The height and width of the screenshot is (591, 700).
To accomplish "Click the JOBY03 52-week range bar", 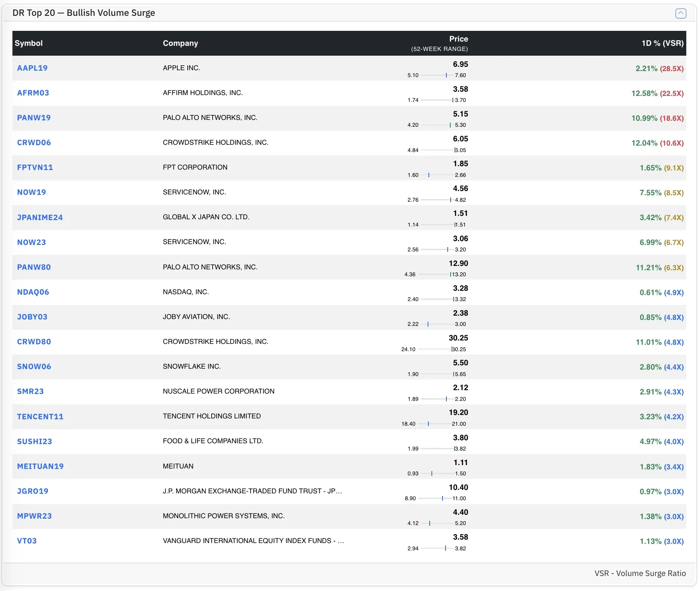I will (x=437, y=324).
